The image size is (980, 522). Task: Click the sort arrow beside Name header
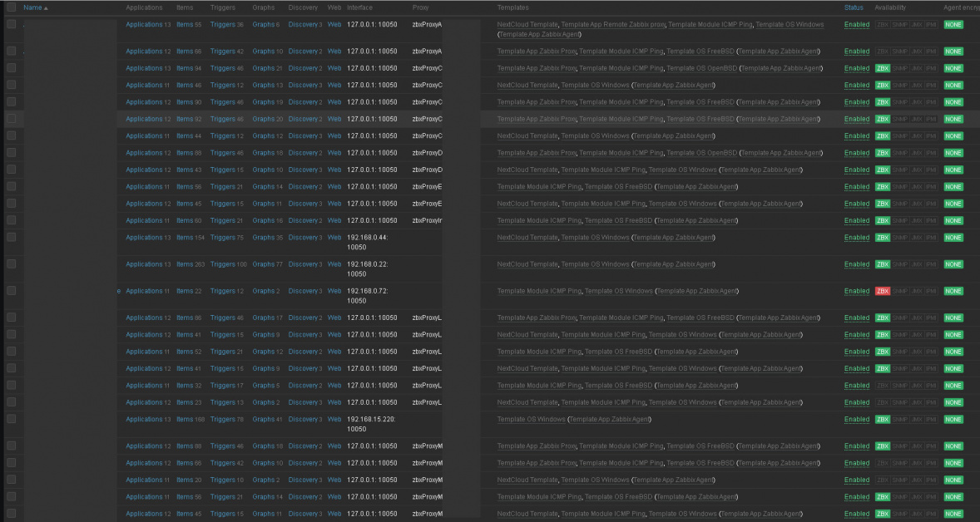tap(46, 8)
